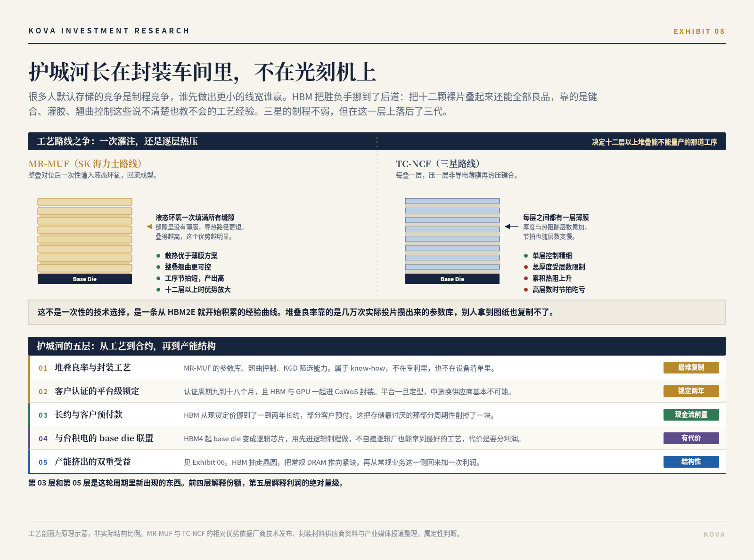Image resolution: width=754 pixels, height=560 pixels.
Task: Click row 01 堆叠良率与封装工艺
Action: point(377,367)
